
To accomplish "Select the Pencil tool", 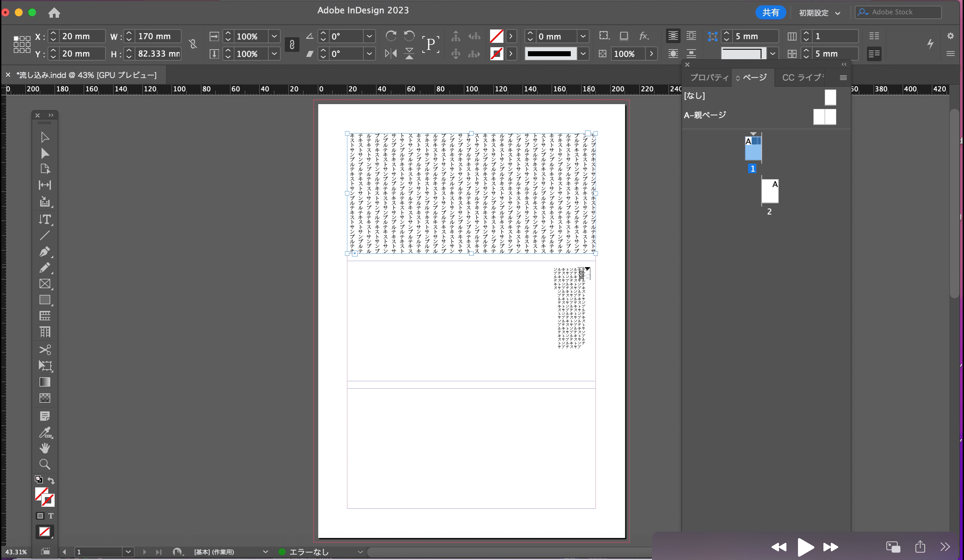I will coord(45,267).
